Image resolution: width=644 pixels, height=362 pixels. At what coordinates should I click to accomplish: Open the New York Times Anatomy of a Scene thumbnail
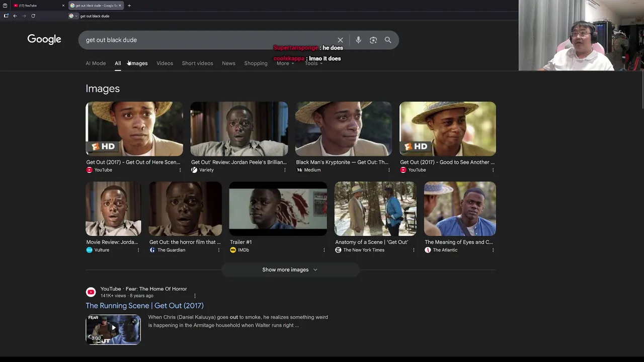pyautogui.click(x=375, y=209)
